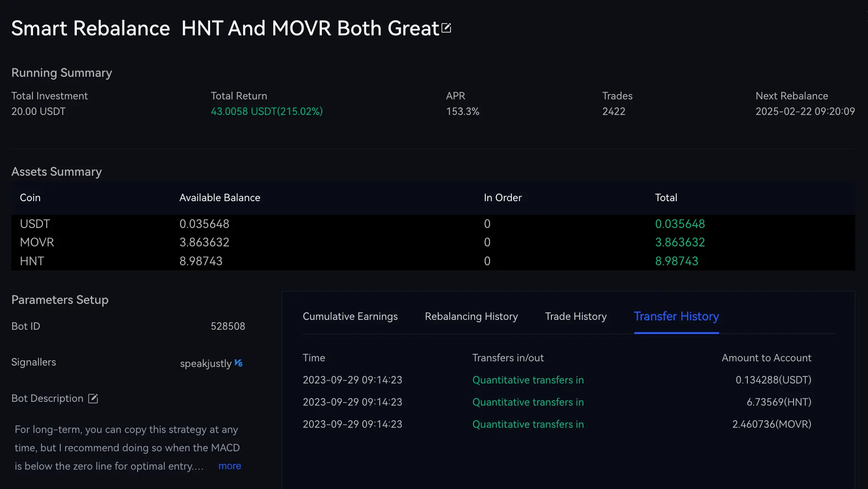
Task: Click the Bot Description edit icon
Action: [x=93, y=399]
